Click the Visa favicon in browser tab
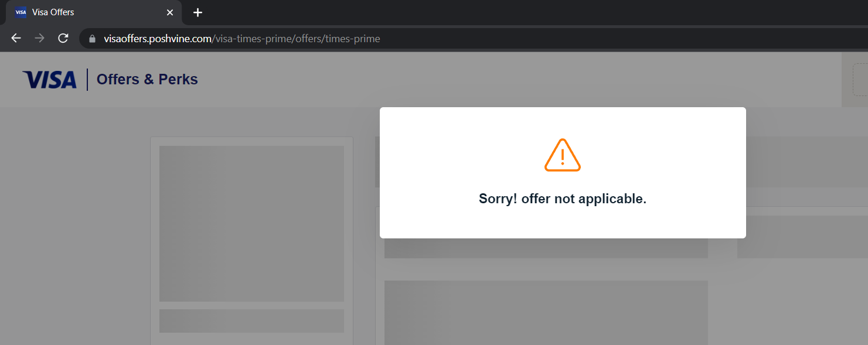Image resolution: width=868 pixels, height=345 pixels. 21,12
